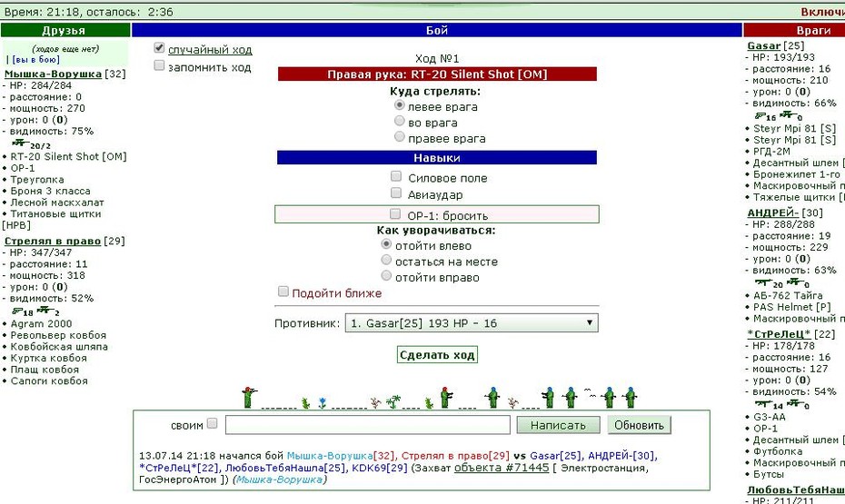Open Стрелял в право profile in friends panel

pos(53,241)
